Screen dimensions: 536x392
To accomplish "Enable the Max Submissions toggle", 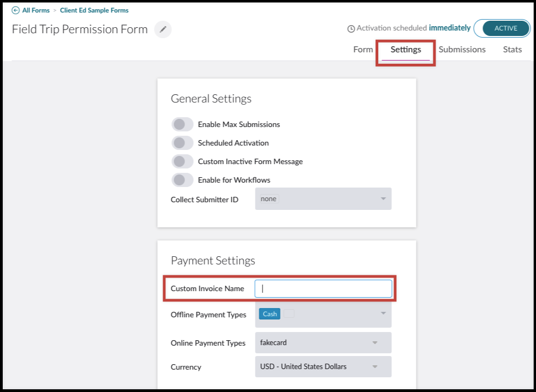I will pyautogui.click(x=182, y=125).
